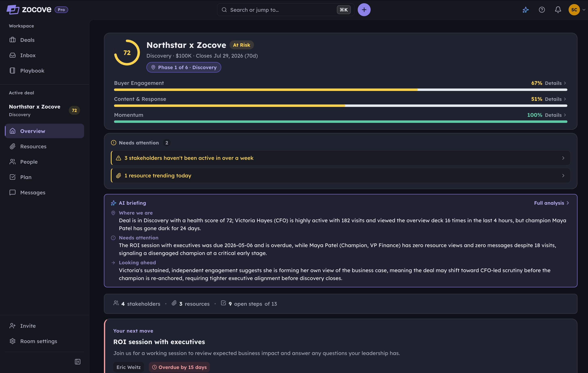Click the Momentum progress bar
588x373 pixels.
340,121
